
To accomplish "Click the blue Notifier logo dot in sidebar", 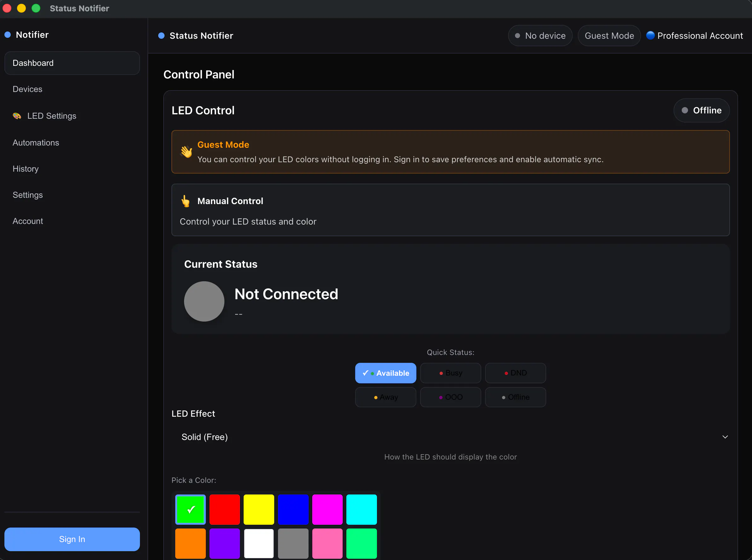I will 8,35.
